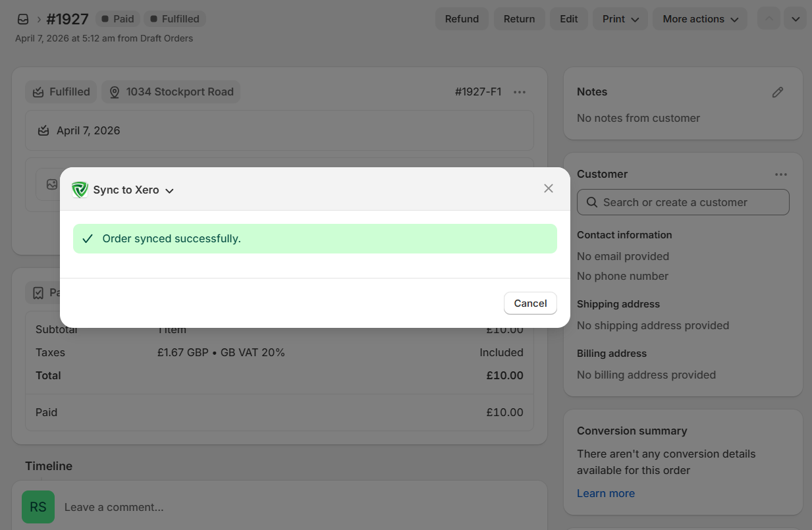812x530 pixels.
Task: Go to previous order with up arrow
Action: point(768,19)
